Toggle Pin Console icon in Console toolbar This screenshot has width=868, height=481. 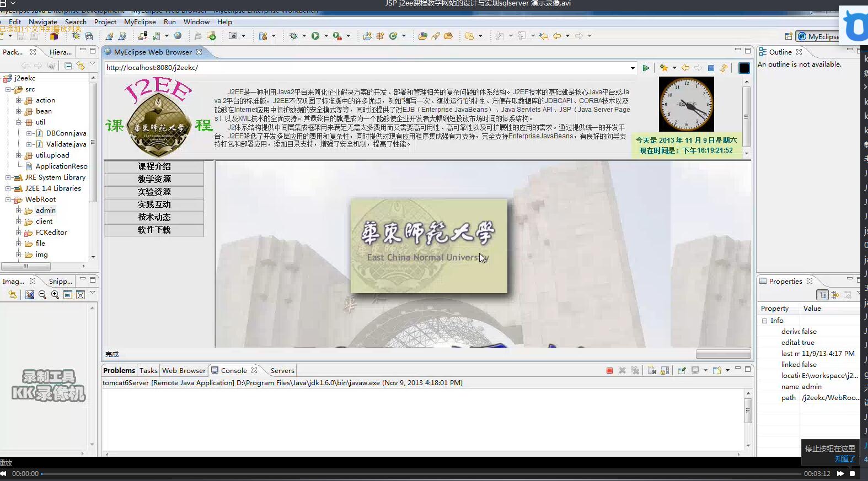(x=682, y=370)
